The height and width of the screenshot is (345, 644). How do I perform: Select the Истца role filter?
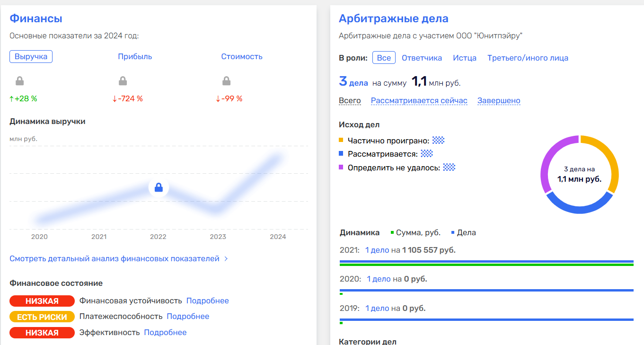click(465, 57)
